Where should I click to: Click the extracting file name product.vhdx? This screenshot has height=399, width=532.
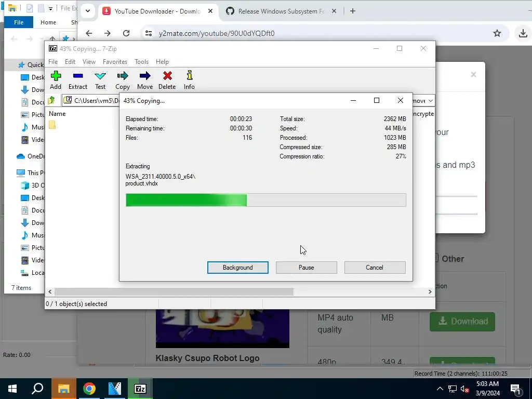[141, 183]
